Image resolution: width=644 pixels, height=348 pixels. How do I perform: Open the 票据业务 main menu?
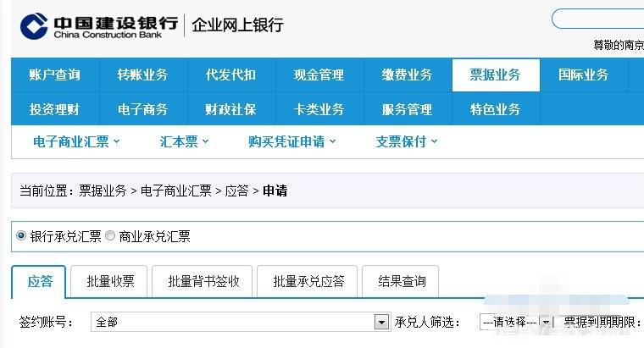496,75
